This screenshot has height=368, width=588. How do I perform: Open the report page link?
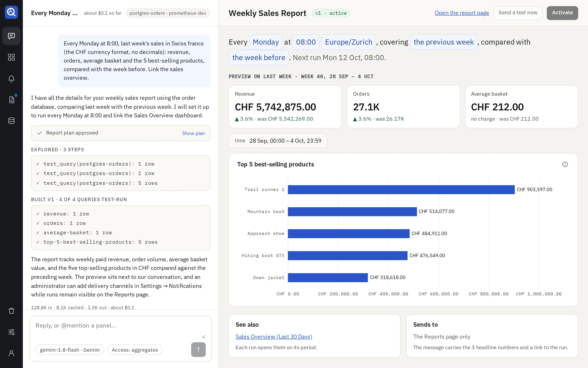462,13
